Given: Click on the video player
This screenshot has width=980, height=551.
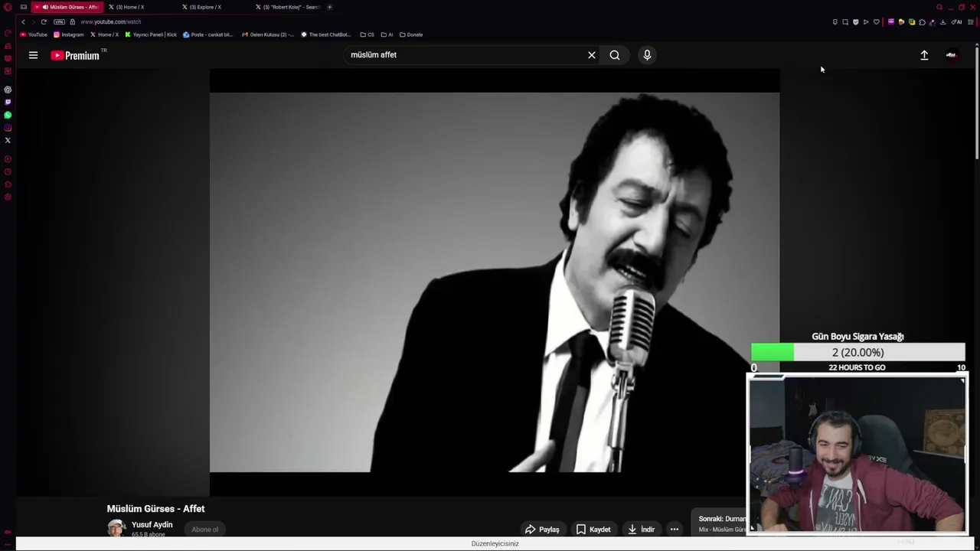Looking at the screenshot, I should click(x=495, y=282).
